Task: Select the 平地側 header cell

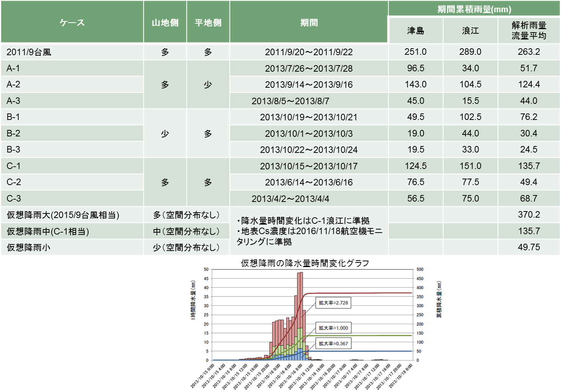Action: point(208,23)
